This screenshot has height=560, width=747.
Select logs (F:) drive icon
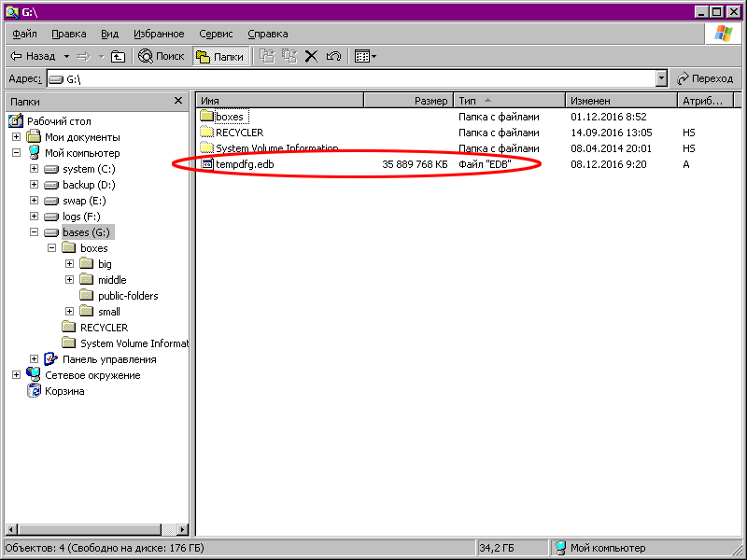point(51,217)
